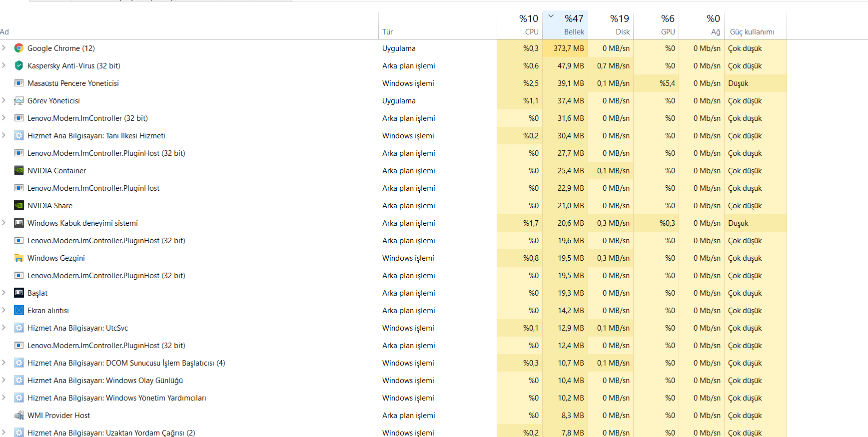Expand the Google Chrome (12) process group

4,48
